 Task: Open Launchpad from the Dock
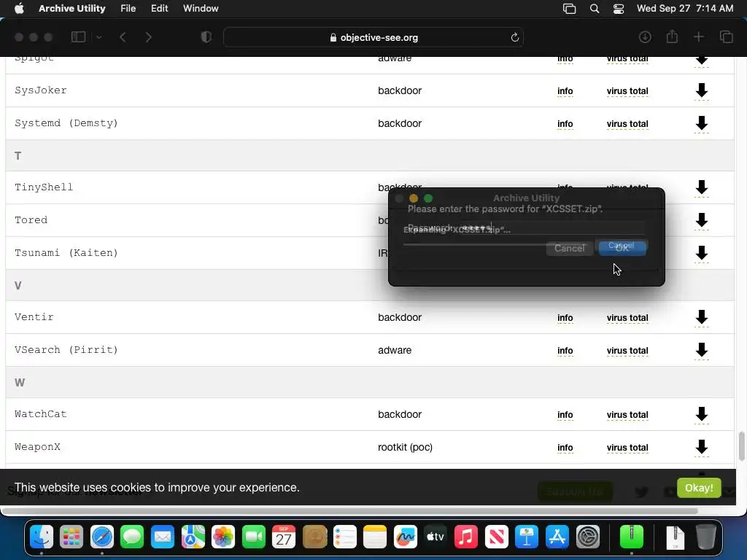coord(71,537)
